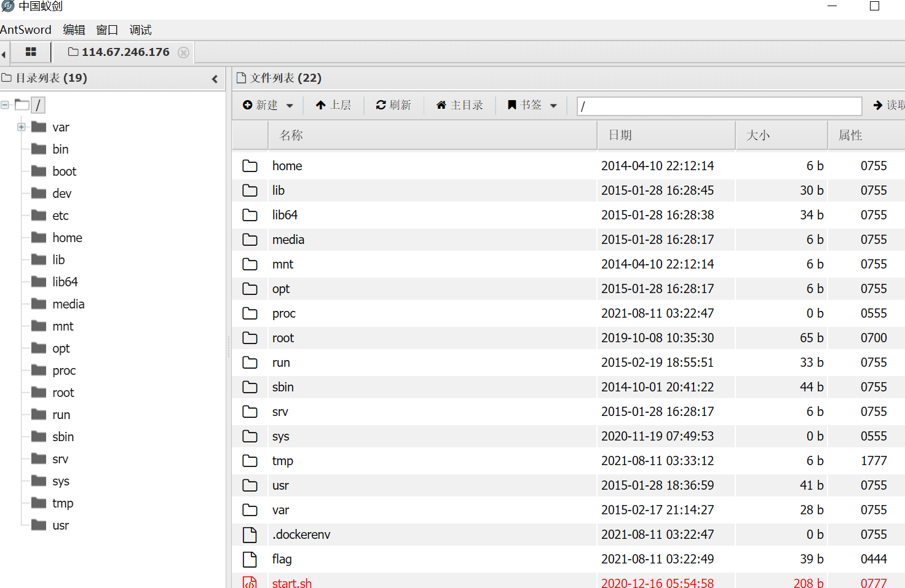
Task: Open the 调试 menu
Action: click(x=140, y=29)
